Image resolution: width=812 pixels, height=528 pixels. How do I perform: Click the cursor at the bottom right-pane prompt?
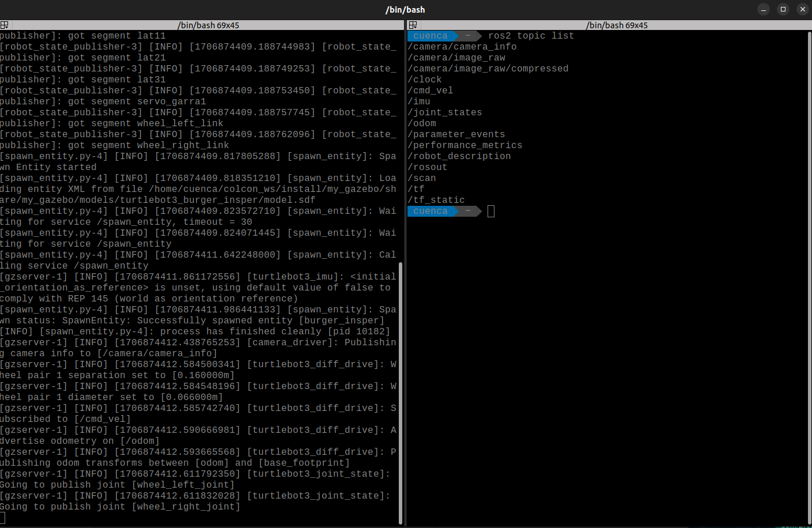491,211
